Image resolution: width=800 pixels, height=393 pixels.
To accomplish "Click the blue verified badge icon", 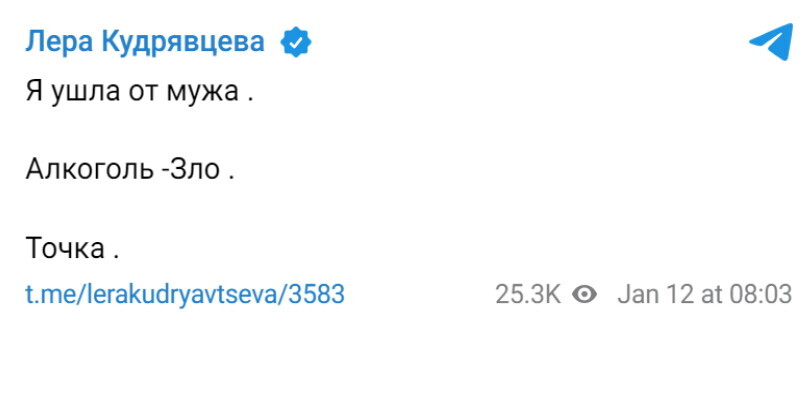I will (x=296, y=42).
